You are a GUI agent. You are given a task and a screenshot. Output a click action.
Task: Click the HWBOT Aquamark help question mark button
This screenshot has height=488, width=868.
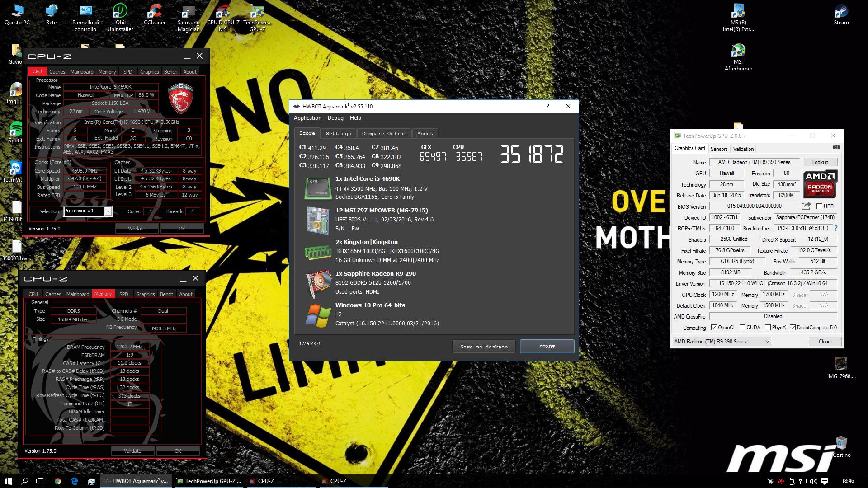click(x=547, y=106)
